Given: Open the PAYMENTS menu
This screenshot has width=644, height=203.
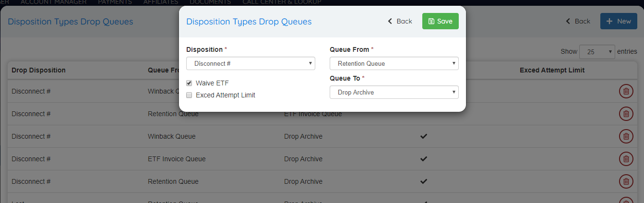Looking at the screenshot, I should (115, 2).
